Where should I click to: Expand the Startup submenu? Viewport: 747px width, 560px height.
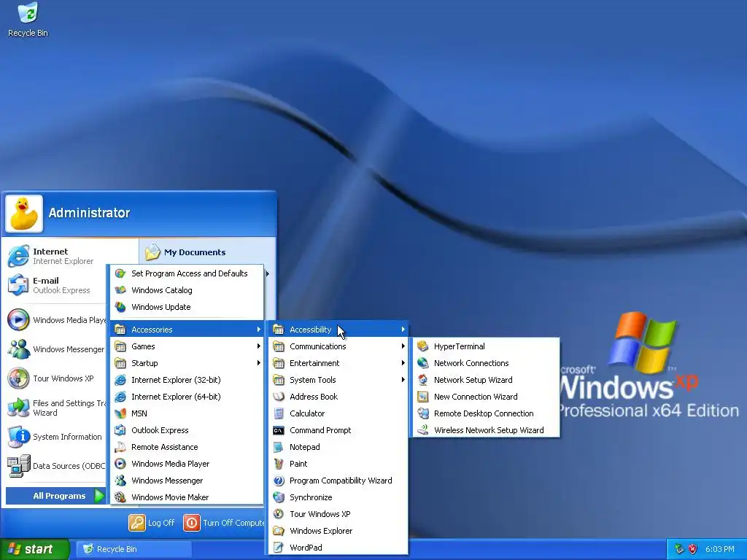point(187,363)
